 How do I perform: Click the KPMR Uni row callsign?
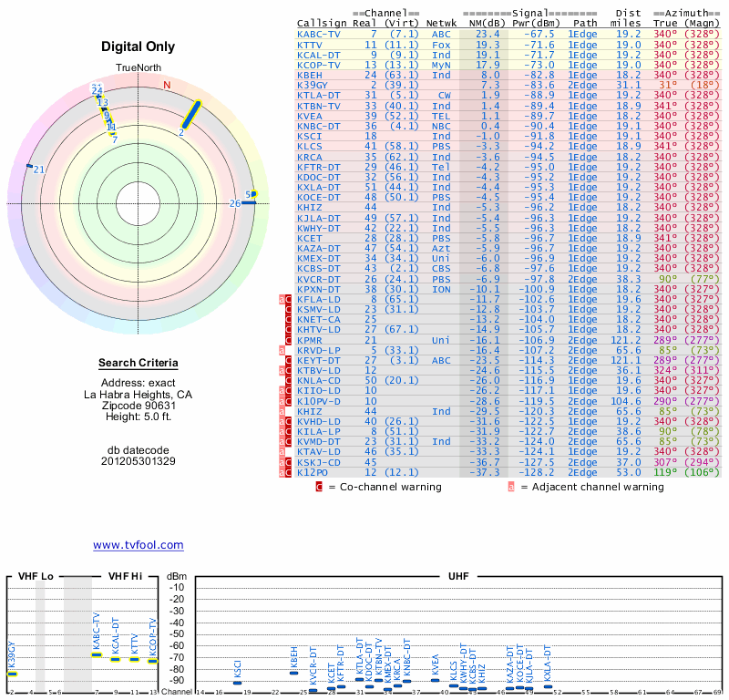(310, 340)
